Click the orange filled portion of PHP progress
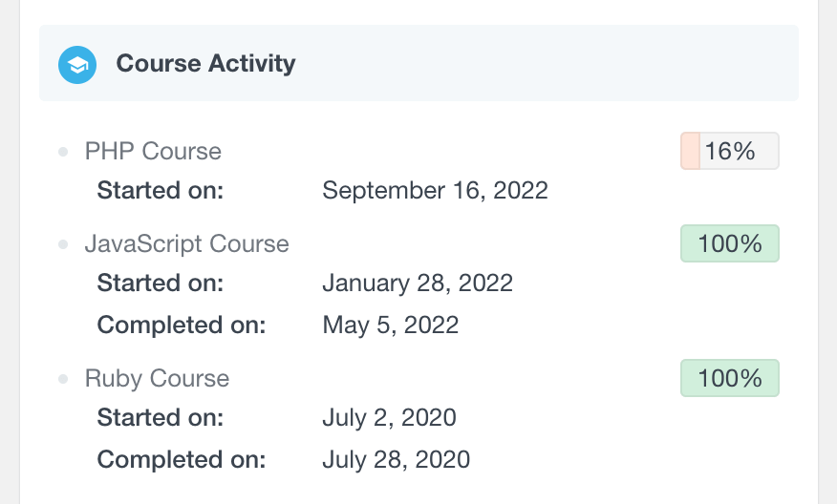The image size is (837, 504). 690,151
